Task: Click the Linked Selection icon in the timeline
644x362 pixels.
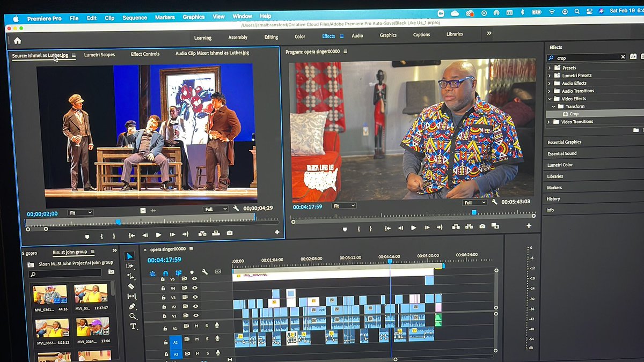Action: click(x=178, y=272)
